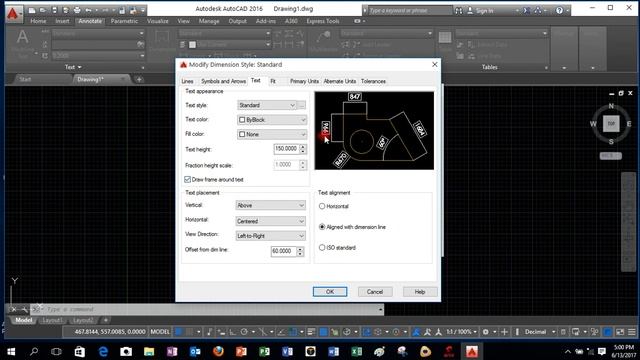Image resolution: width=640 pixels, height=360 pixels.
Task: Toggle the MODEL space button in status bar
Action: (x=160, y=332)
